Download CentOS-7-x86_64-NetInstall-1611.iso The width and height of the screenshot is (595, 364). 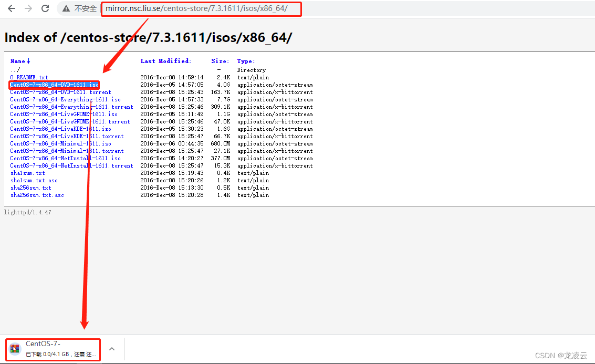point(65,158)
